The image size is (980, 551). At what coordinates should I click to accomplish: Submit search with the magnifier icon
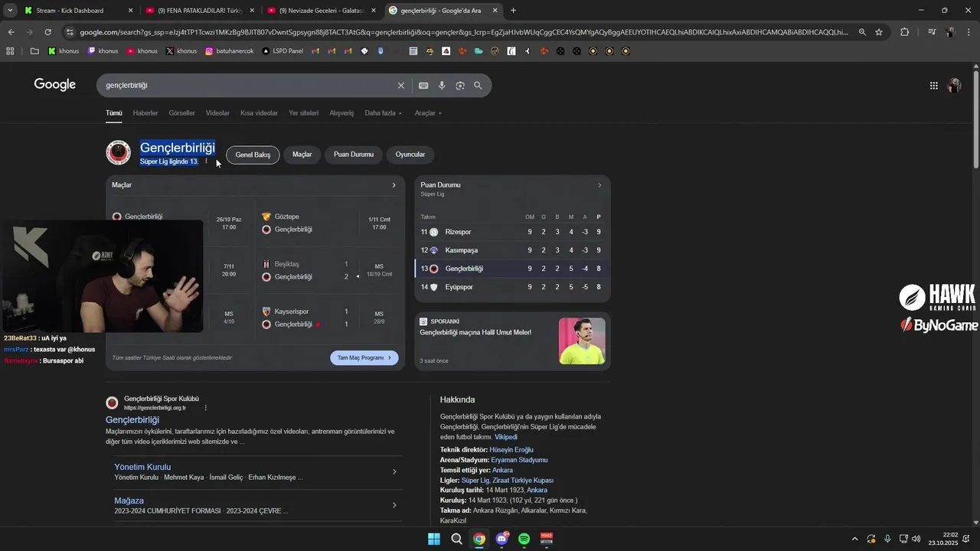(x=479, y=86)
